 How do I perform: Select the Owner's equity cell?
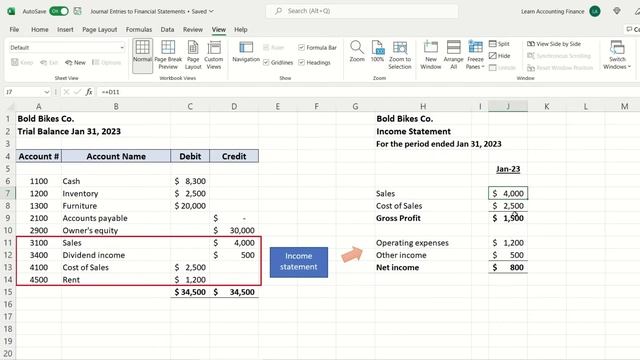(x=116, y=231)
